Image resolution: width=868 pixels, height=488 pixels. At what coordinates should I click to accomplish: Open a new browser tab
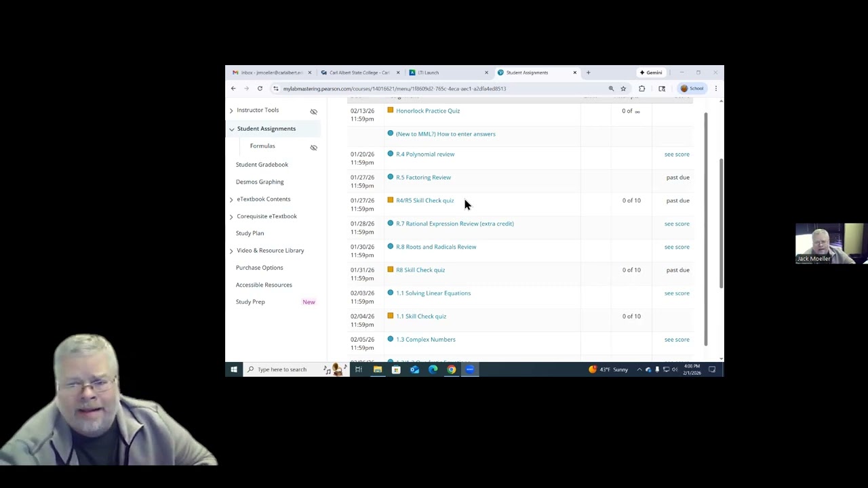(588, 73)
